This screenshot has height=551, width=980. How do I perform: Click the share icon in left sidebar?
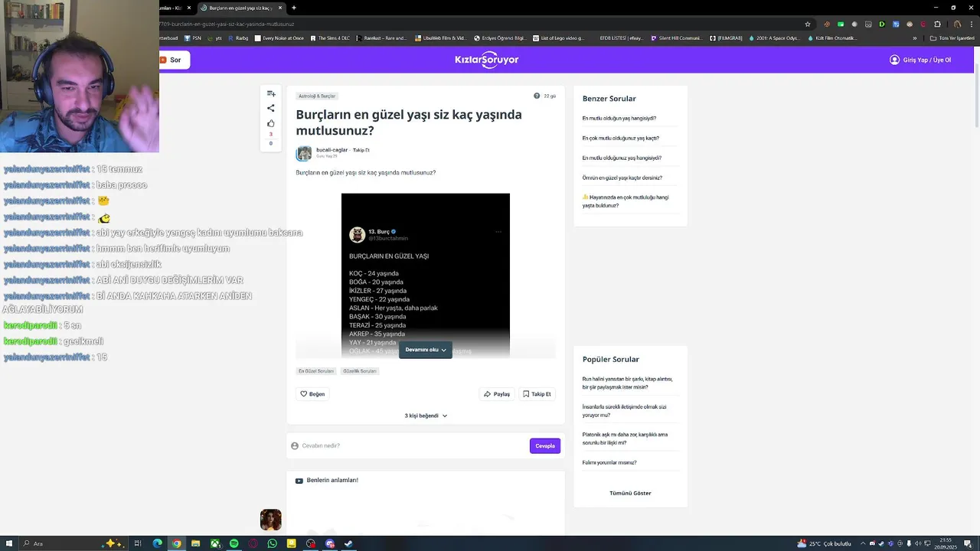click(271, 108)
